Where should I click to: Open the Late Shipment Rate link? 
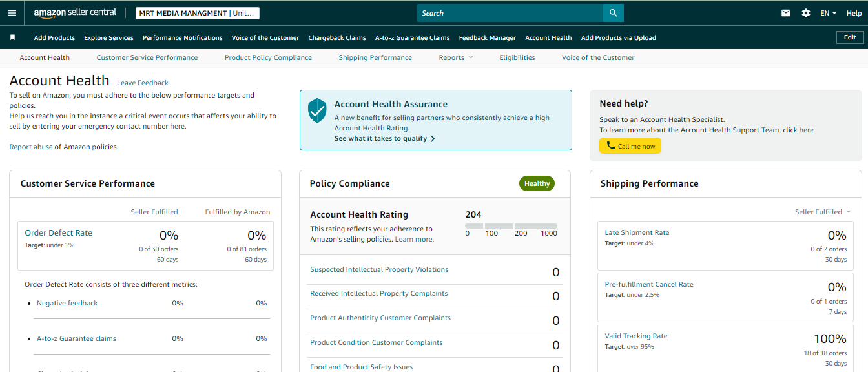coord(637,232)
